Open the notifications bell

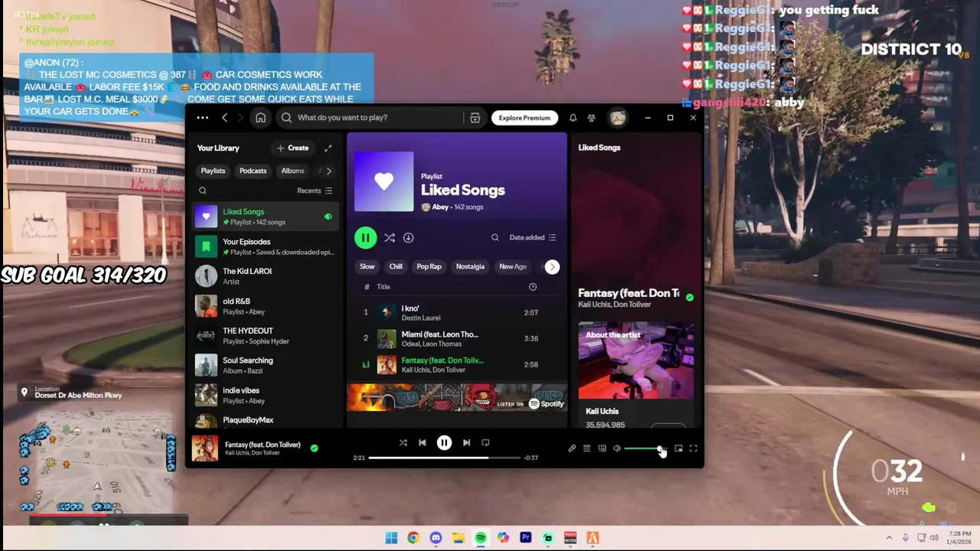coord(573,118)
